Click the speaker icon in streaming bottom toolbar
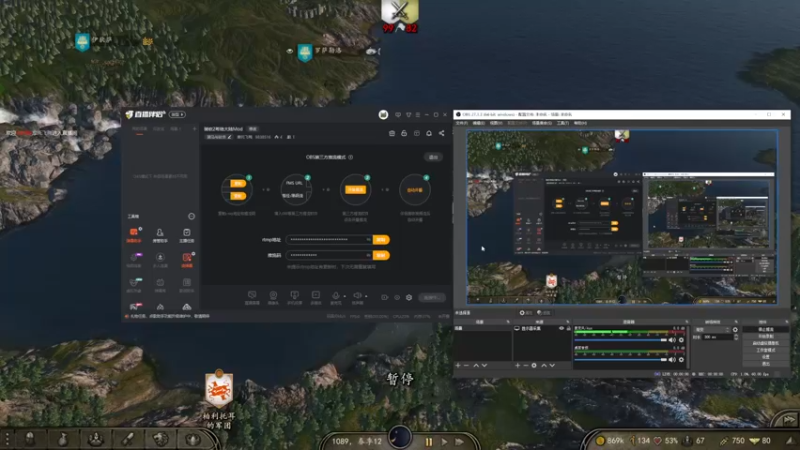 coord(357,296)
